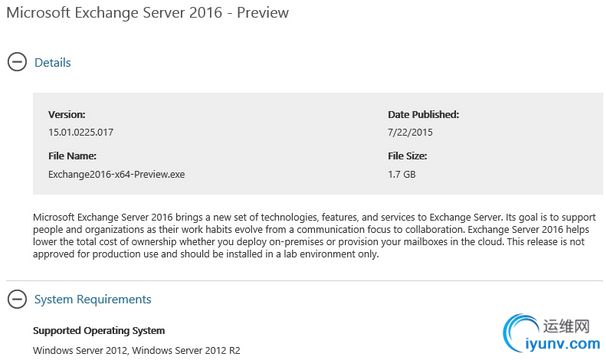Click the File Size: label
The image size is (606, 360).
[x=407, y=156]
